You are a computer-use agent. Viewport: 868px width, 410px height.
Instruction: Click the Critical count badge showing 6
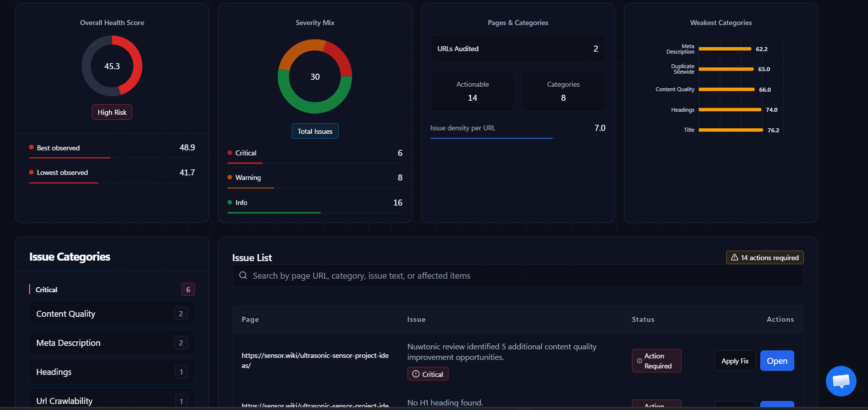(188, 289)
